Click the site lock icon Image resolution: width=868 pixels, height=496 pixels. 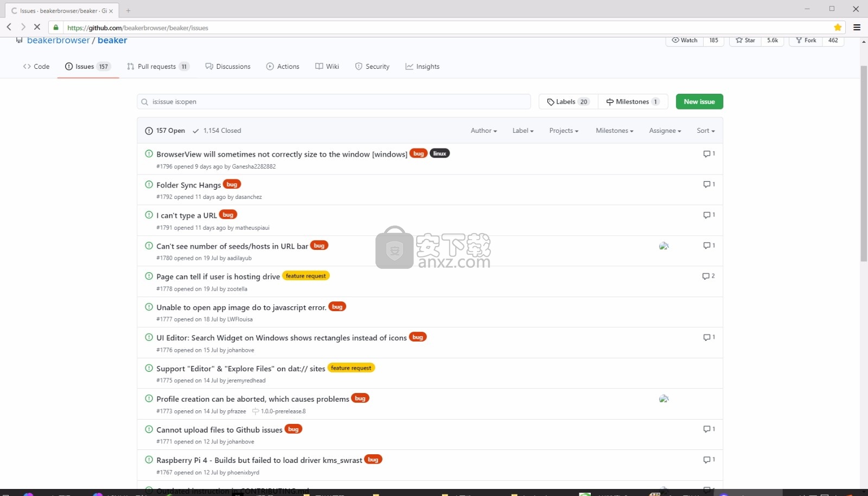coord(56,28)
